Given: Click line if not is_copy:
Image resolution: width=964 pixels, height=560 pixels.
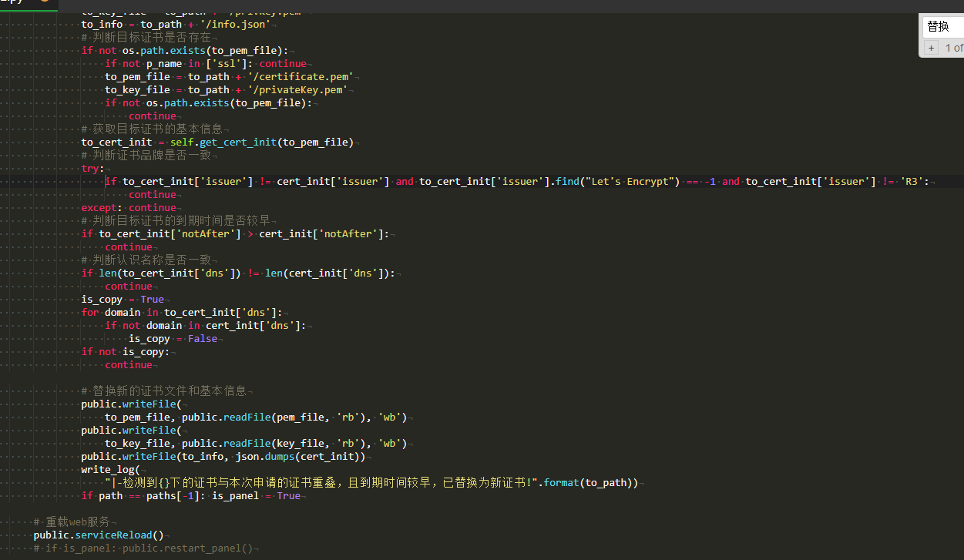Looking at the screenshot, I should pos(126,352).
